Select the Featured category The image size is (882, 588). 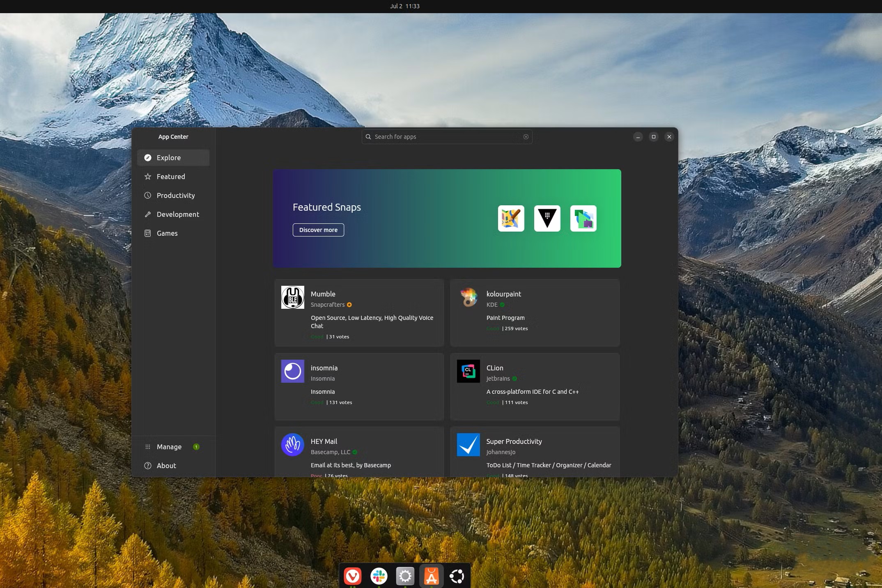coord(170,177)
